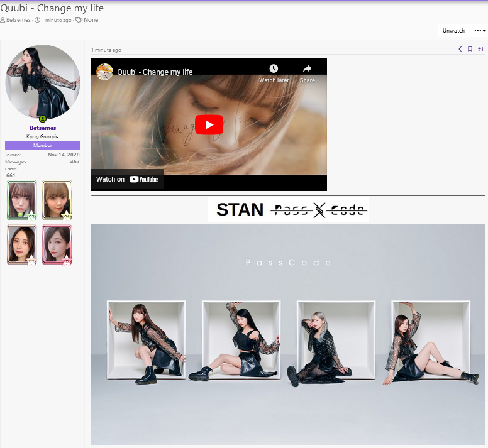Click the share icon on post #1
Screen dimensions: 488x448
coord(460,49)
